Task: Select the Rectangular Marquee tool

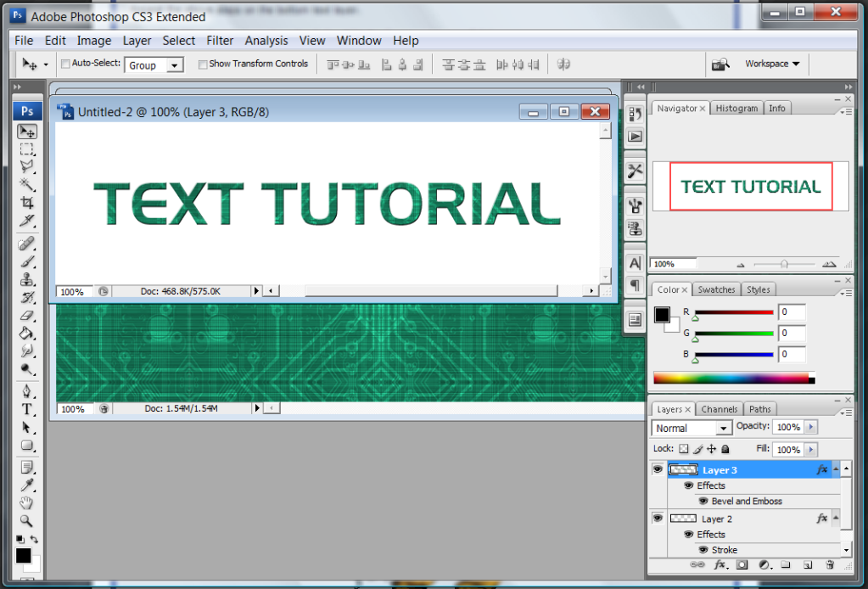Action: pyautogui.click(x=27, y=149)
